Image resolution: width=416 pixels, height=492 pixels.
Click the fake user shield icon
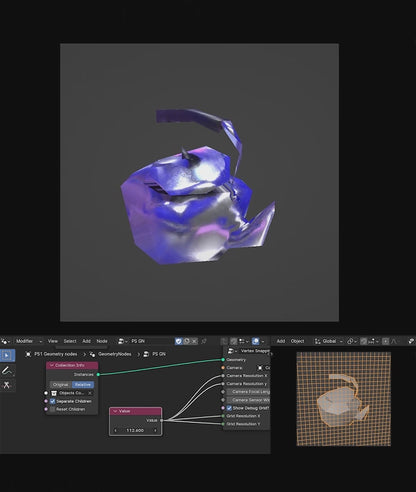pyautogui.click(x=179, y=341)
